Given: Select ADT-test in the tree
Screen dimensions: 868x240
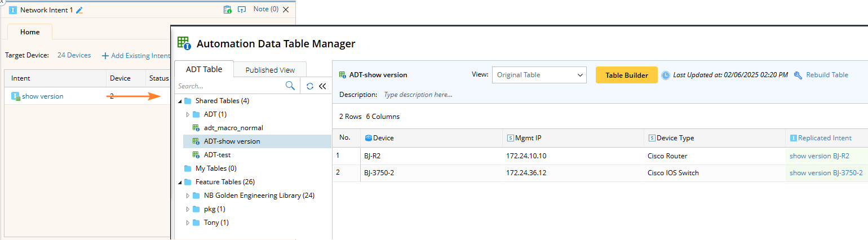Looking at the screenshot, I should [x=217, y=155].
